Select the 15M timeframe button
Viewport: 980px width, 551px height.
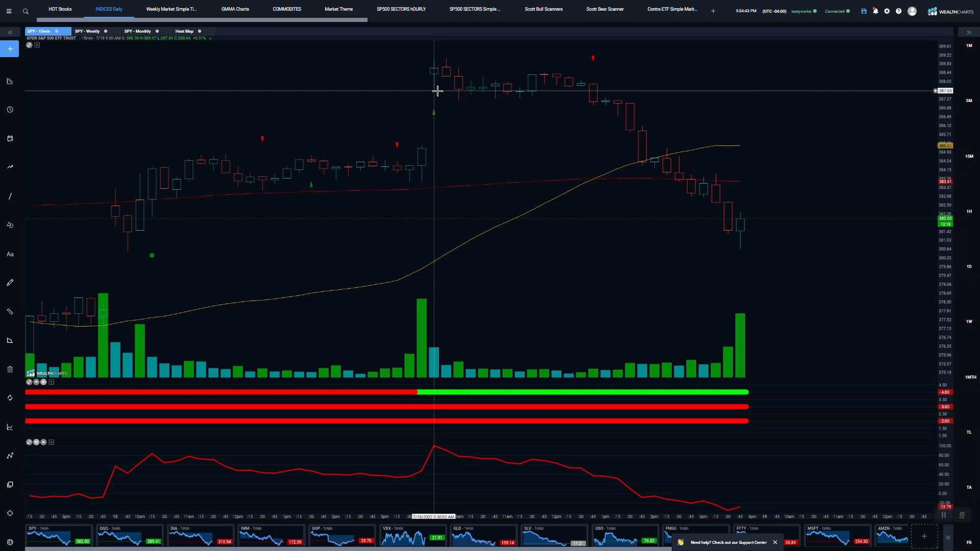(969, 156)
